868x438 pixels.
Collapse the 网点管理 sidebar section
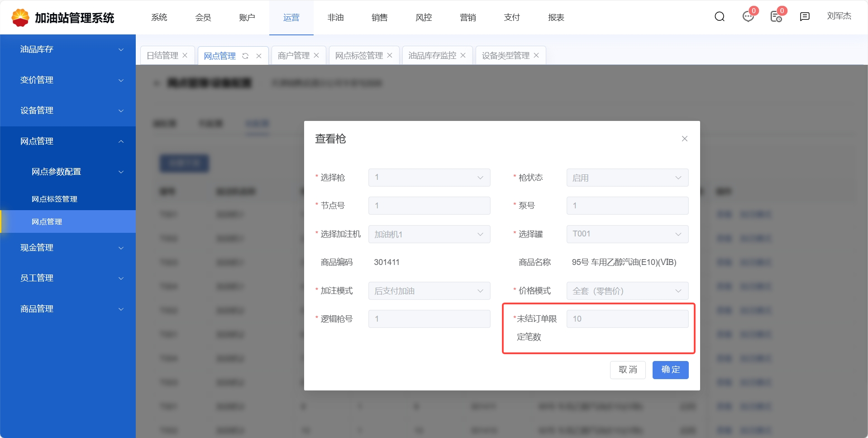pos(68,141)
